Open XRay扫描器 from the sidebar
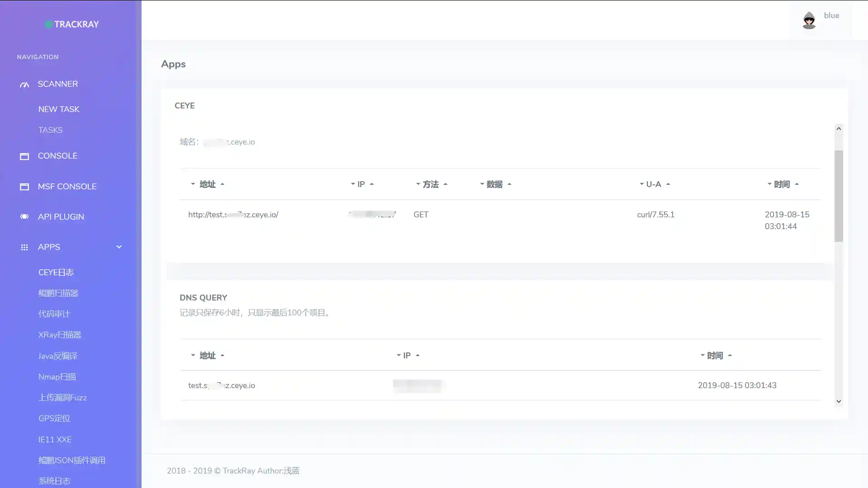The height and width of the screenshot is (488, 868). (x=60, y=335)
